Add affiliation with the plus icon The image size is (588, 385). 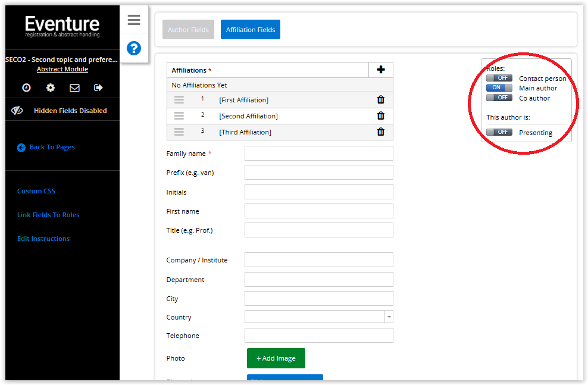(381, 70)
